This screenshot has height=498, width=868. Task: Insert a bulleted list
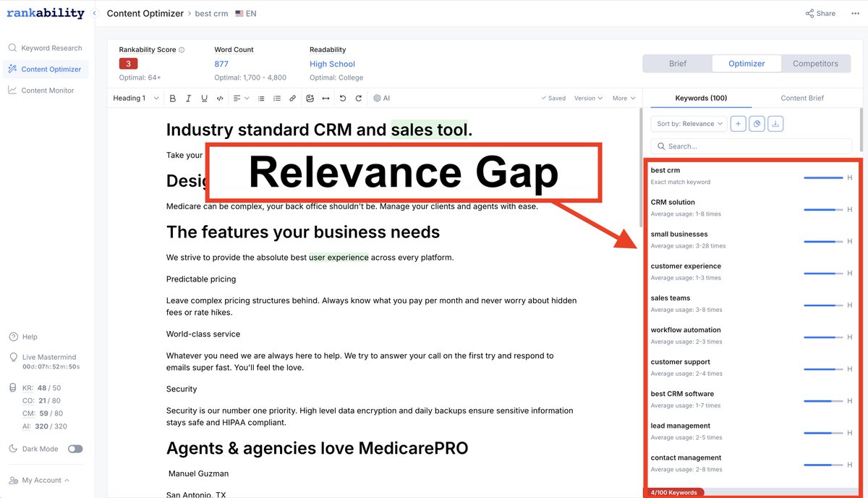[261, 98]
